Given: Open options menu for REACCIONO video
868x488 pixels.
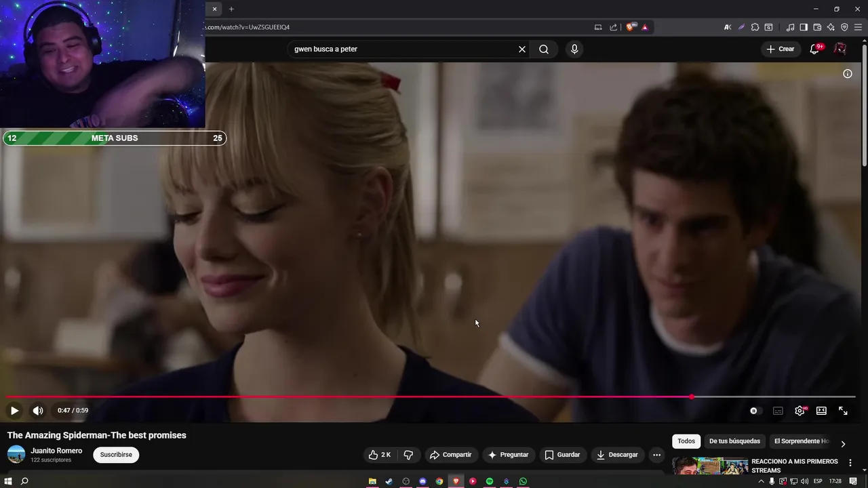Looking at the screenshot, I should [850, 463].
